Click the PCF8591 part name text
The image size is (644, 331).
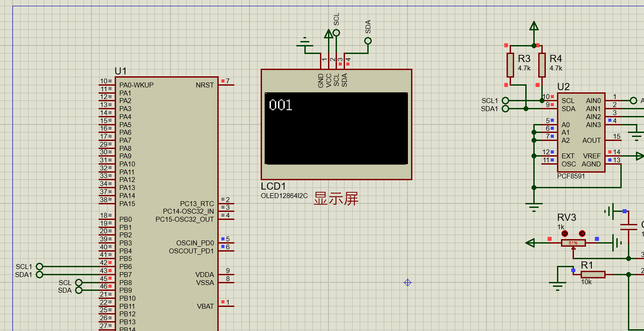click(571, 176)
